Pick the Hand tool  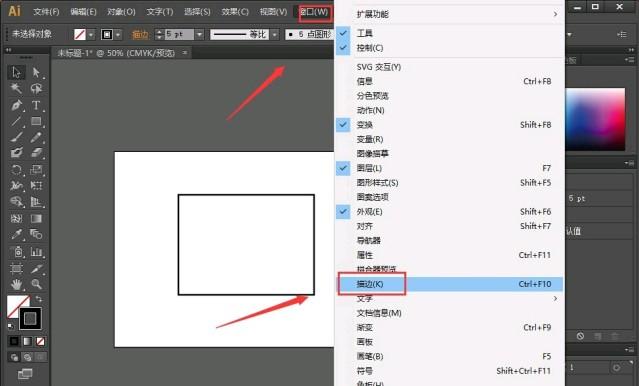pyautogui.click(x=16, y=284)
